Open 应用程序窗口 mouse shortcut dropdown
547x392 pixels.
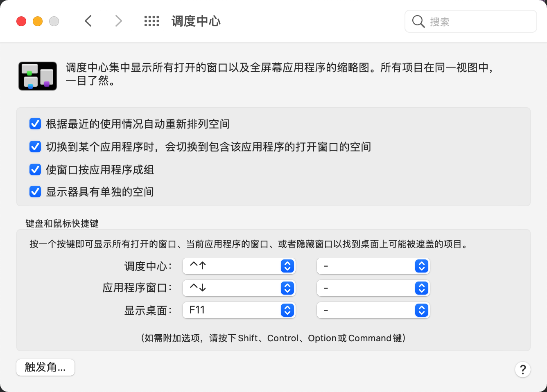[373, 288]
